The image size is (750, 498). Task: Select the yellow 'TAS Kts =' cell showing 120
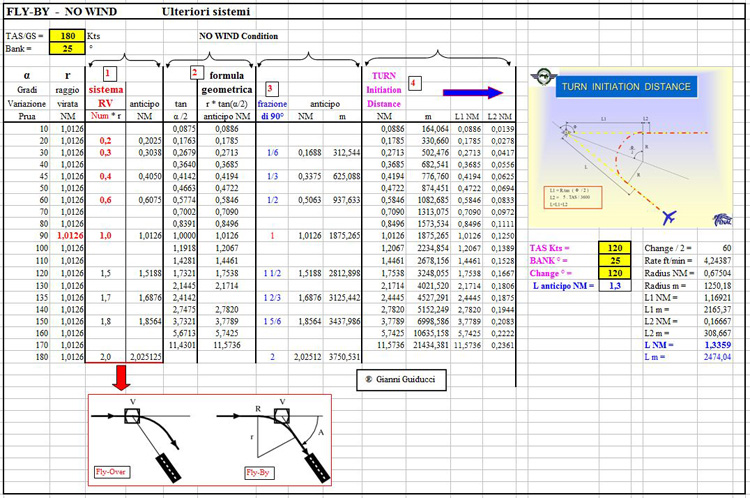click(615, 248)
